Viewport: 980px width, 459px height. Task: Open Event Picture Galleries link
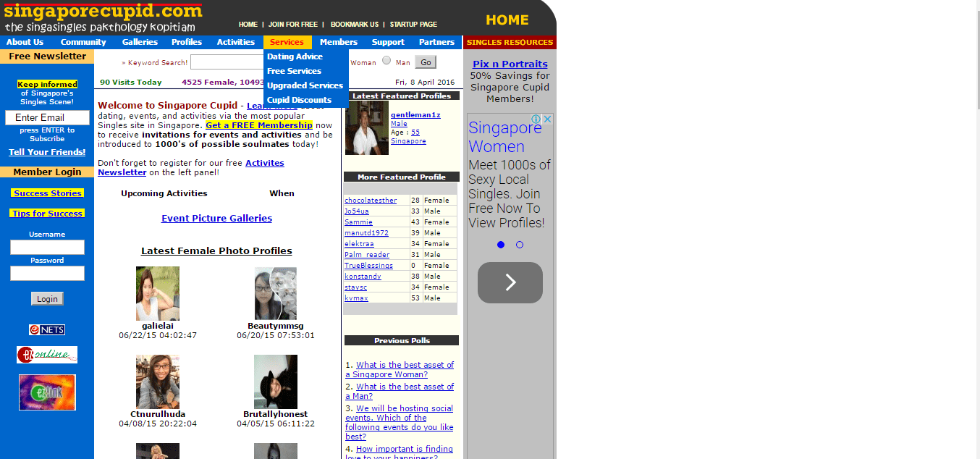click(216, 218)
